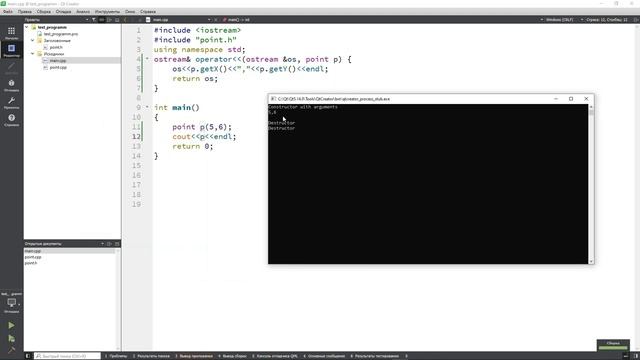
Task: Open the Сборка menu
Action: tap(44, 12)
